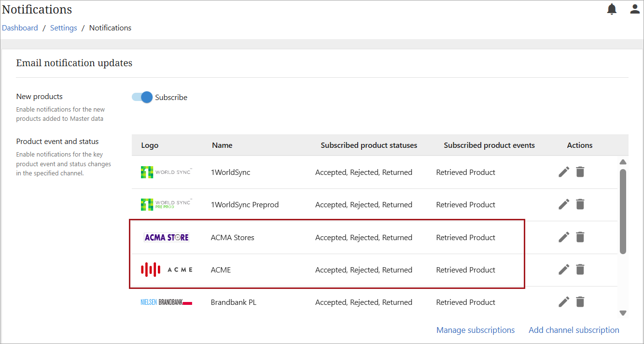Edit the ACMA Stores subscription
This screenshot has width=644, height=344.
[x=564, y=237]
